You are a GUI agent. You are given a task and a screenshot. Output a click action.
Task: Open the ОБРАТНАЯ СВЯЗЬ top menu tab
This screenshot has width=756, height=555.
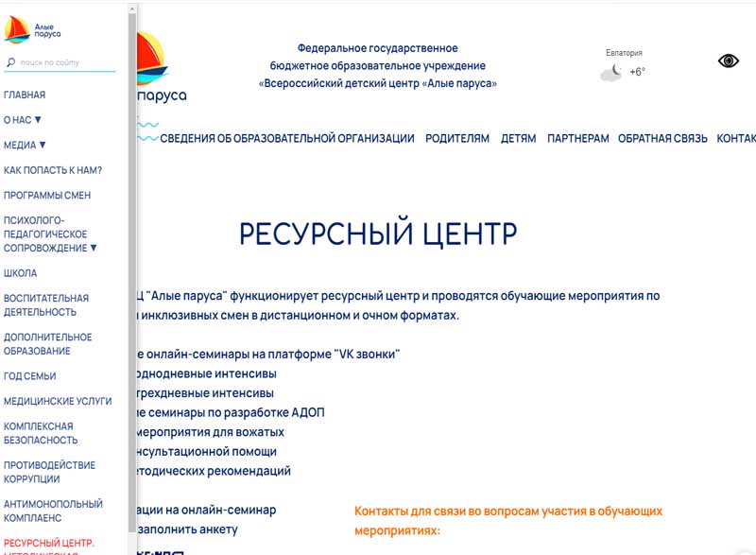663,138
